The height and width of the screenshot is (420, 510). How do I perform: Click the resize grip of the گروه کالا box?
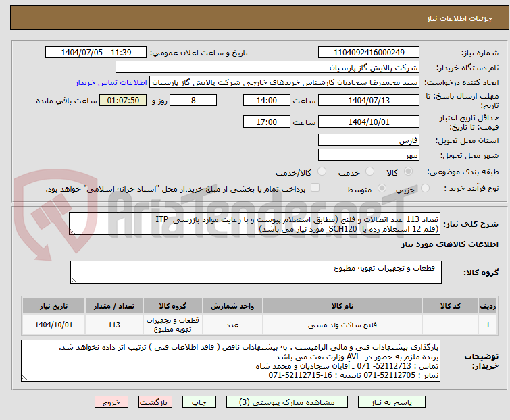pos(74,280)
